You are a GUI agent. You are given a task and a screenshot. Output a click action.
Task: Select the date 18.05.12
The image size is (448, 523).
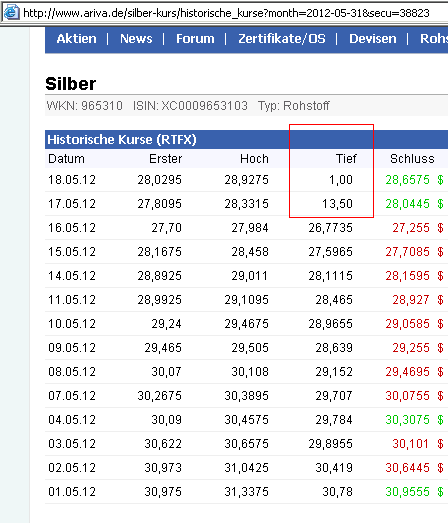(72, 180)
